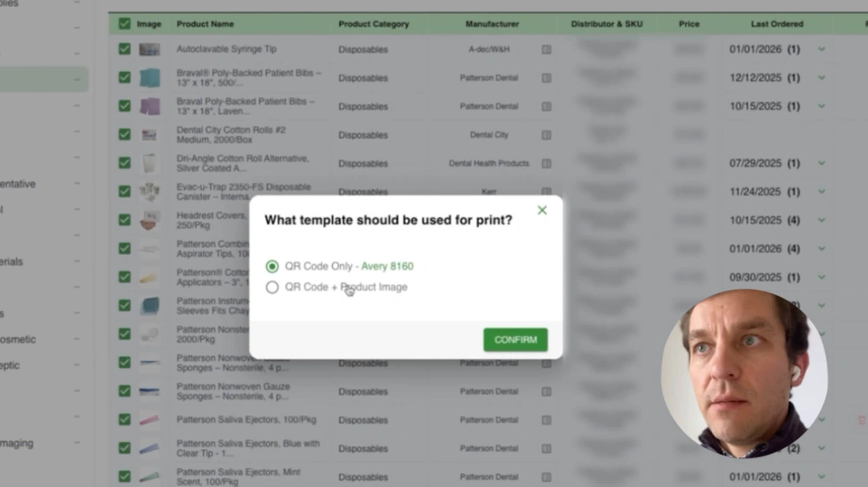Sort table by Last Ordered column
This screenshot has width=868, height=487.
coord(776,24)
